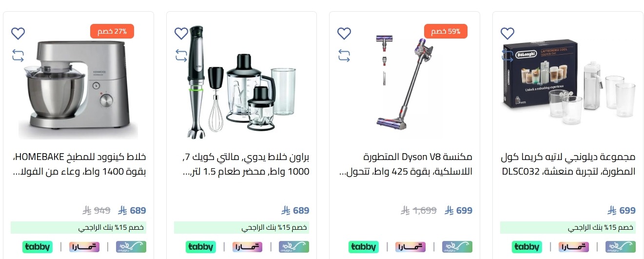
Task: Open the Dyson V8 cordless vacuum title link
Action: pyautogui.click(x=405, y=164)
